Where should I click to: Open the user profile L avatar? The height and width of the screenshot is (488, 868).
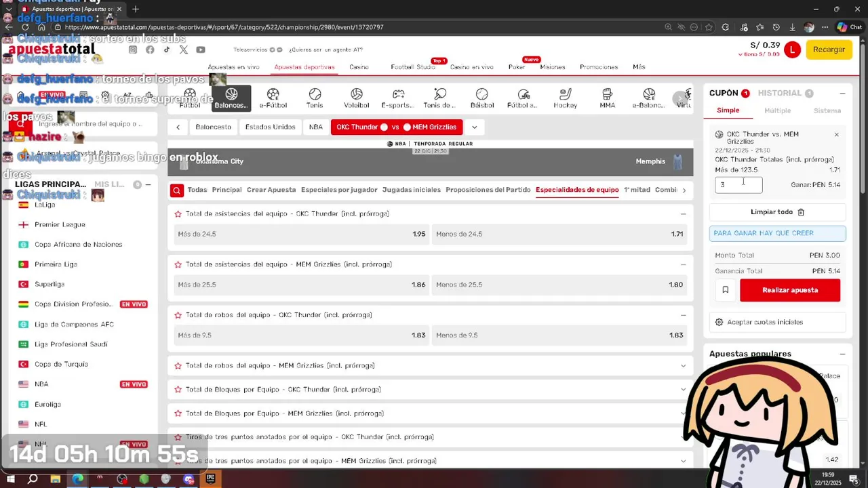coord(792,49)
